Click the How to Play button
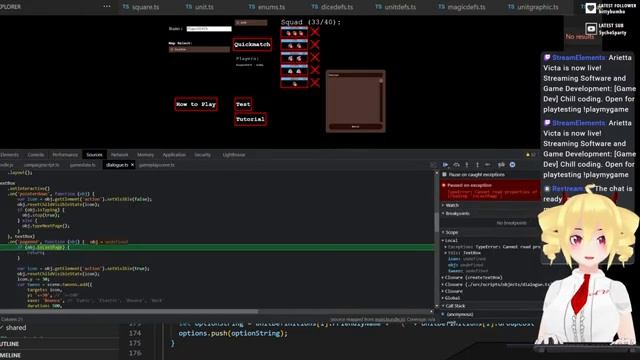 pyautogui.click(x=196, y=104)
